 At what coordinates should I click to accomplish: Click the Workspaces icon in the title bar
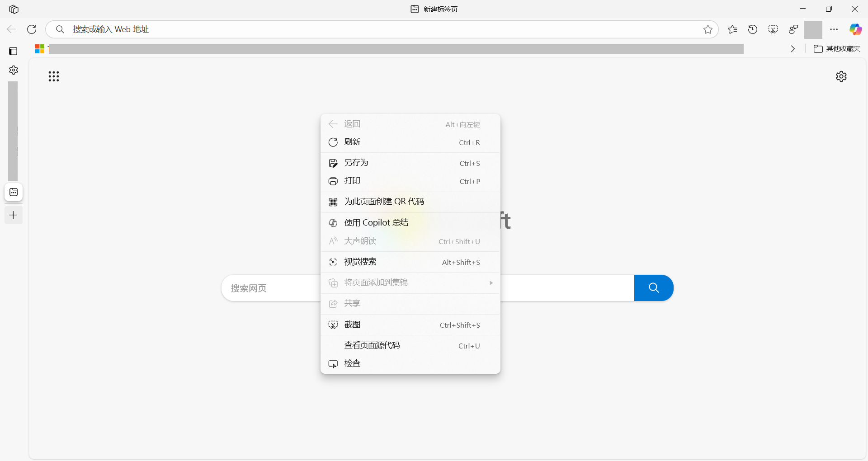[14, 9]
